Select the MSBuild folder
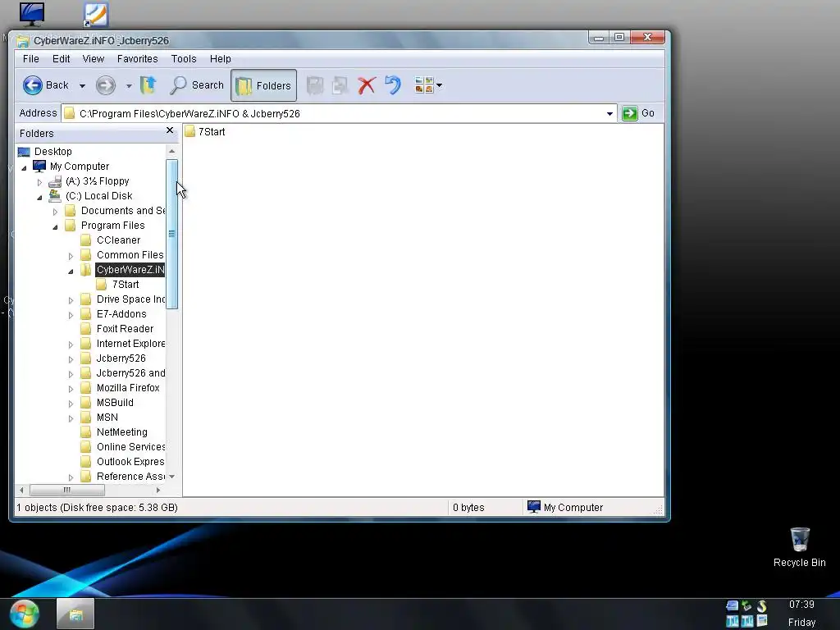Viewport: 840px width, 630px height. pos(115,403)
